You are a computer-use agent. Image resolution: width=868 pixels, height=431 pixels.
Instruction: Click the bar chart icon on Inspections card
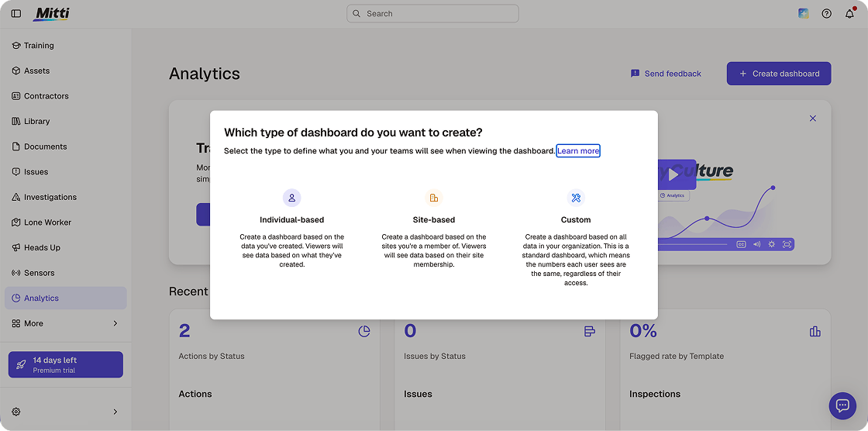[x=815, y=331]
